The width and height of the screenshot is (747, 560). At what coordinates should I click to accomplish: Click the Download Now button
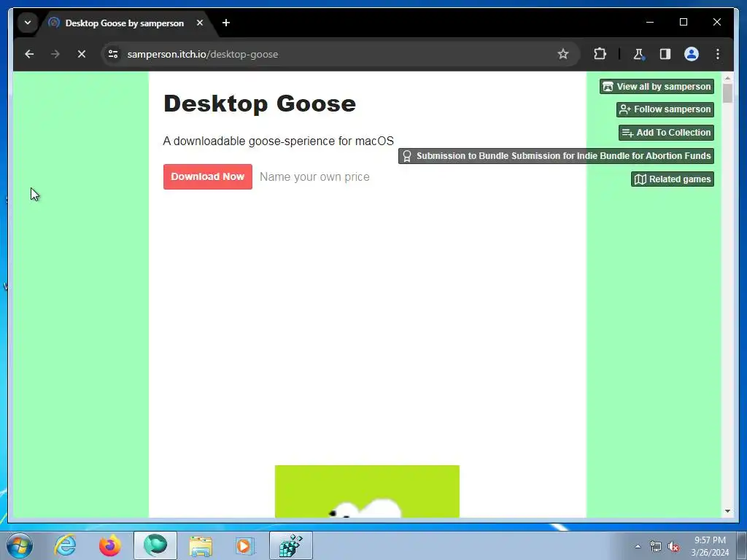(x=208, y=176)
